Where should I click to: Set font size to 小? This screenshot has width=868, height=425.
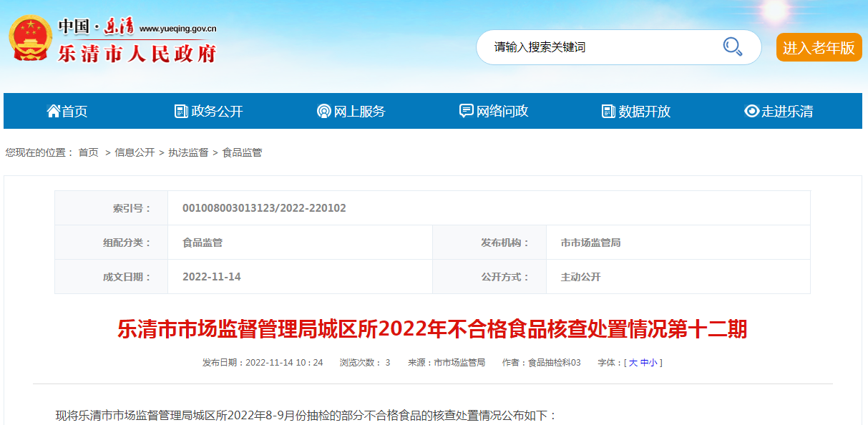tap(653, 363)
